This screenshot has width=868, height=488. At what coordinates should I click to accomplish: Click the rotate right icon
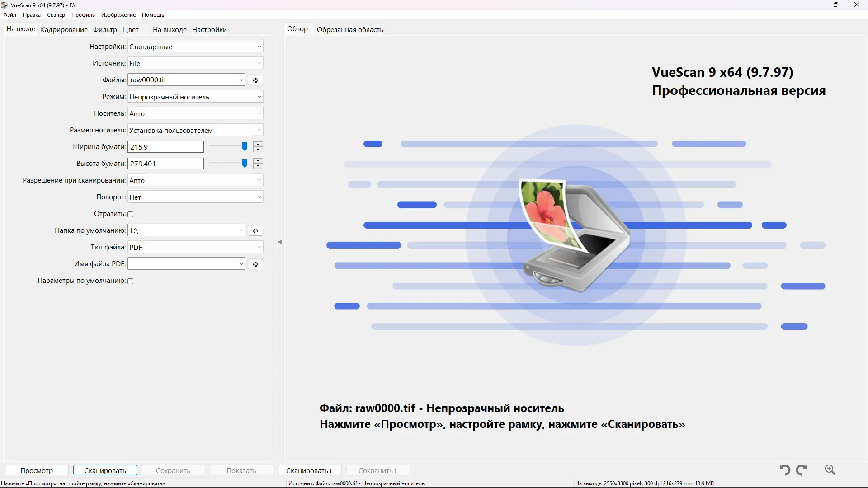(802, 470)
